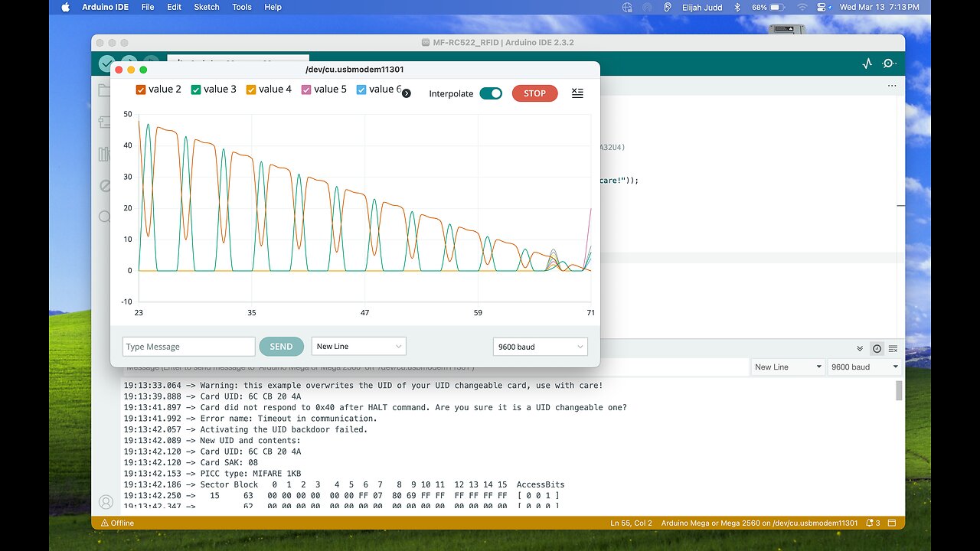Open the Edit menu
Image resolution: width=980 pixels, height=551 pixels.
[x=175, y=7]
